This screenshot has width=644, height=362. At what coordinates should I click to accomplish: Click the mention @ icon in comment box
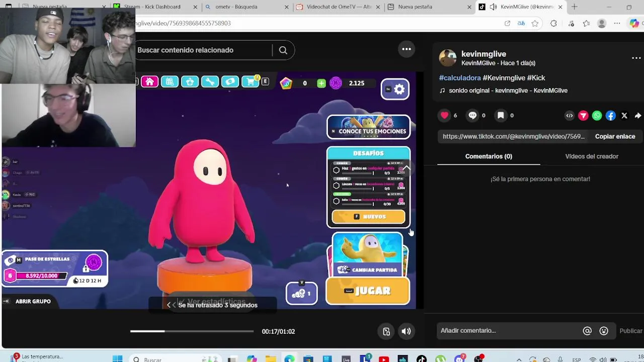(587, 330)
